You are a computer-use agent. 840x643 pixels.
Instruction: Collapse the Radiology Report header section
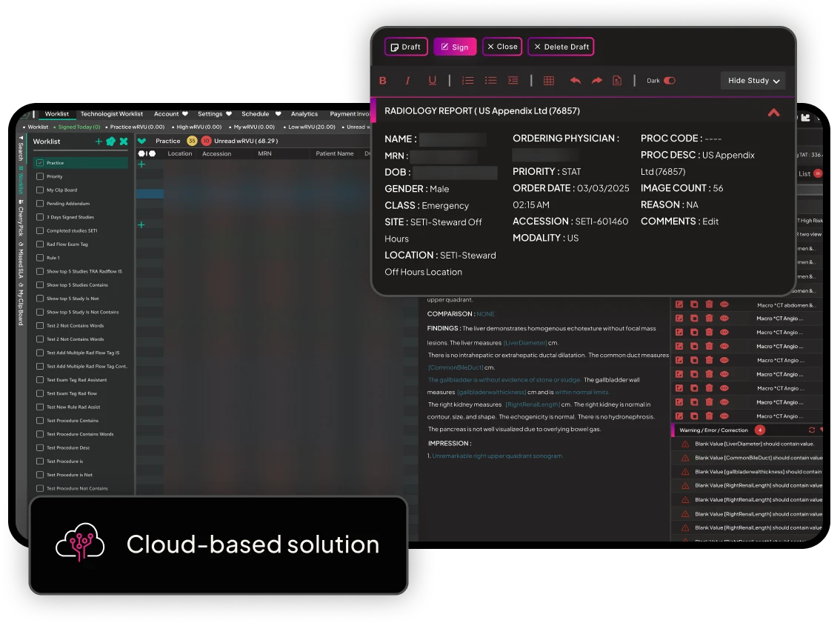pyautogui.click(x=773, y=113)
